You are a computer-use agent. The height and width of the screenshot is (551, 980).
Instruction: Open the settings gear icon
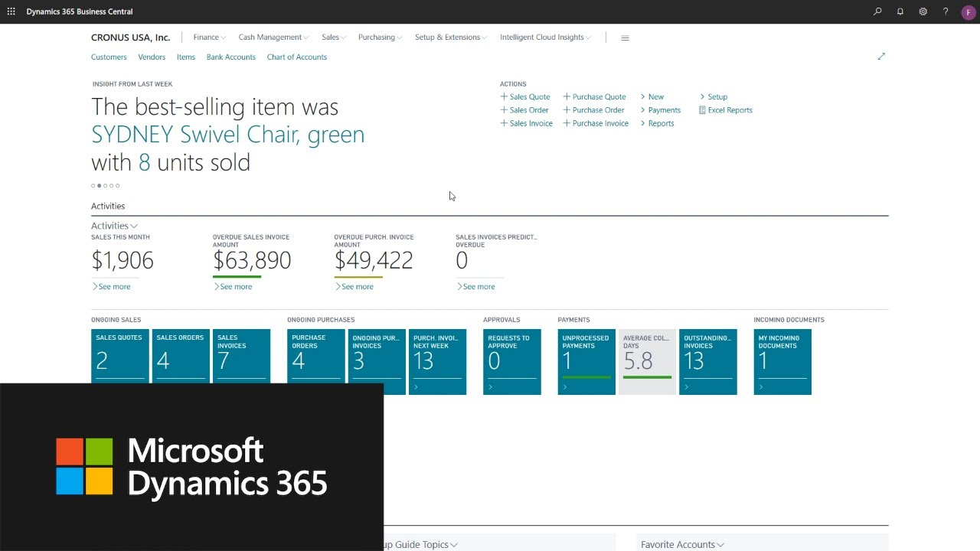tap(923, 11)
